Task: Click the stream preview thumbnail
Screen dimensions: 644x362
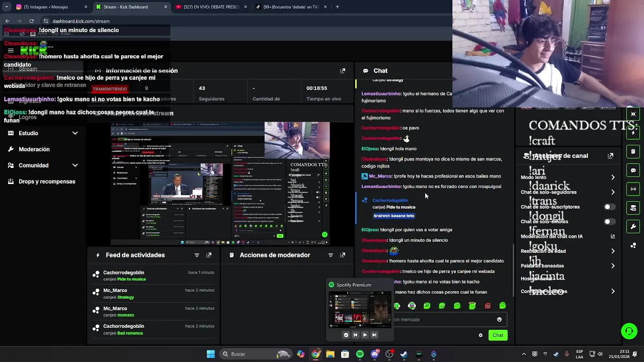Action: (220, 184)
